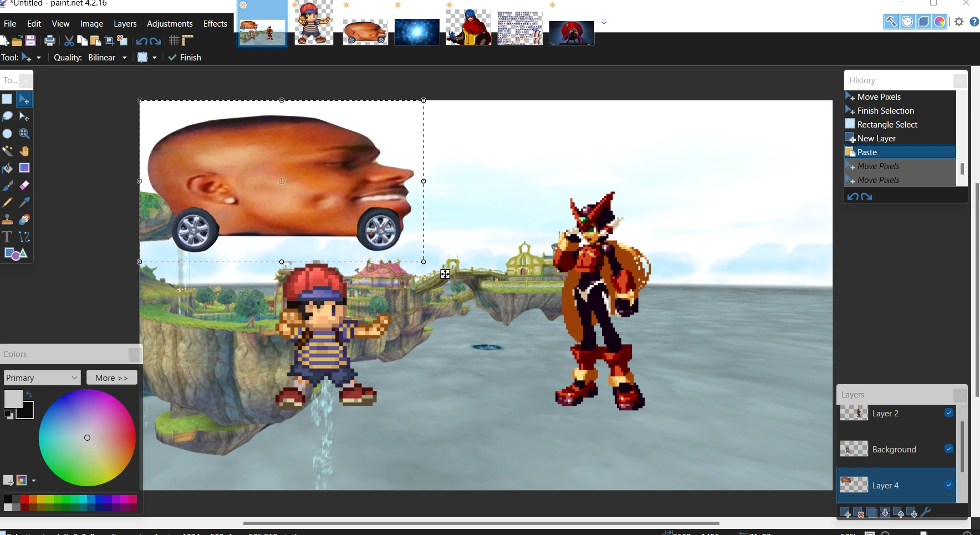Open an existing image file

[x=17, y=40]
